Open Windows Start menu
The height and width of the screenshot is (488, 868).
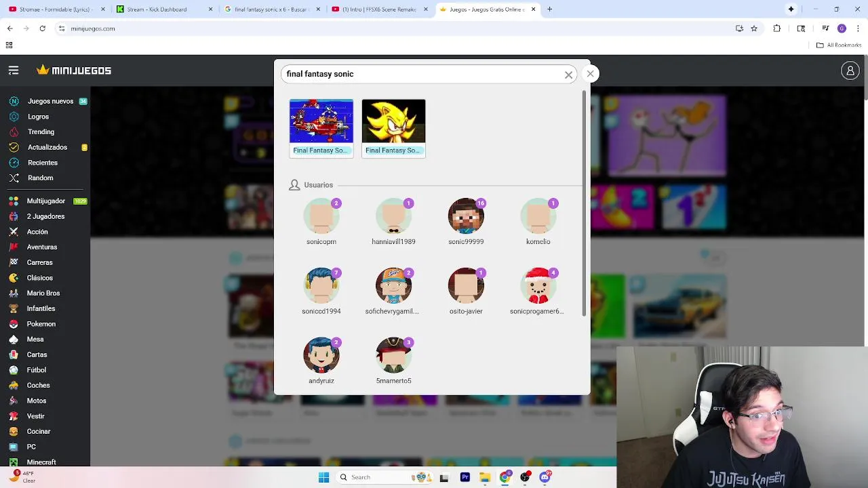click(323, 477)
